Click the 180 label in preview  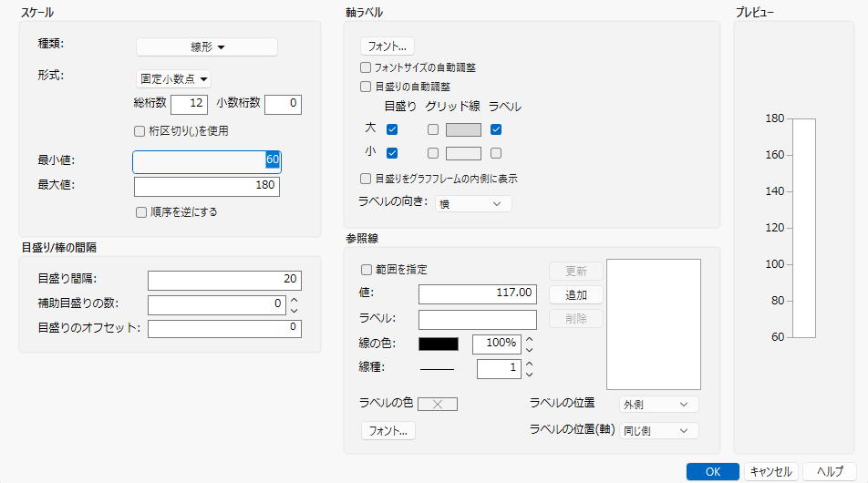774,118
